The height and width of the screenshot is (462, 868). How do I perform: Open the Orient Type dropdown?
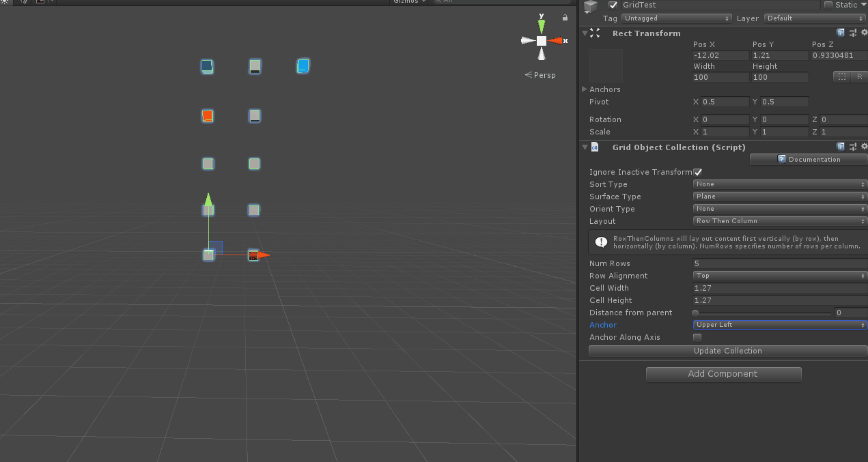(780, 209)
